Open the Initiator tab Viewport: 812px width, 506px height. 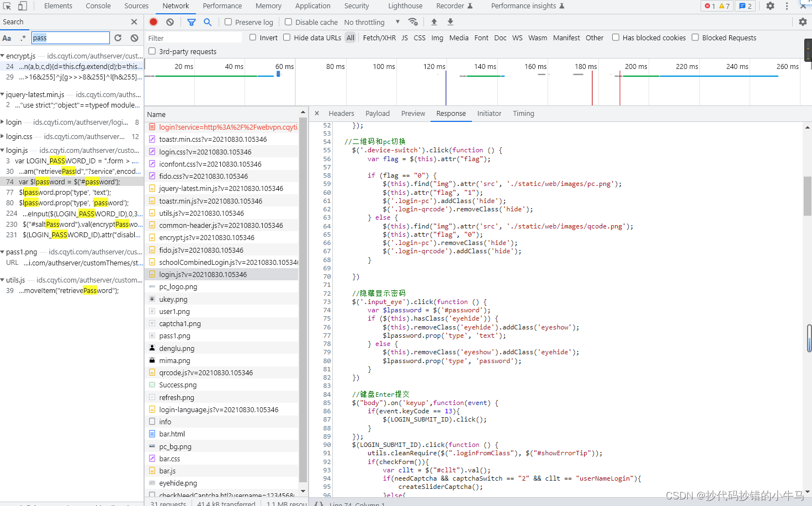489,114
